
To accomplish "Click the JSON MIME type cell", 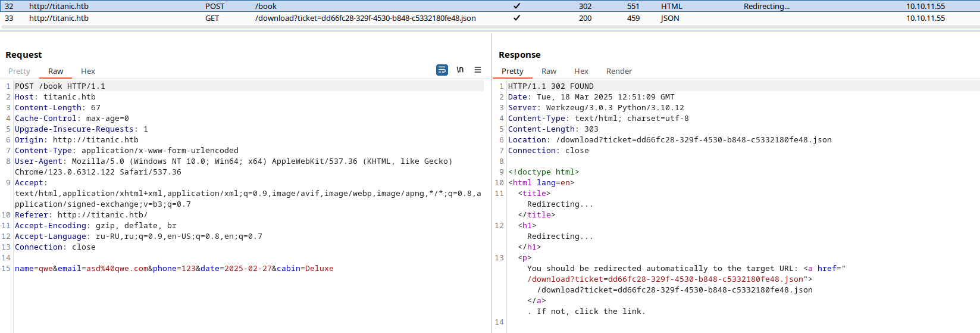I will coord(670,18).
